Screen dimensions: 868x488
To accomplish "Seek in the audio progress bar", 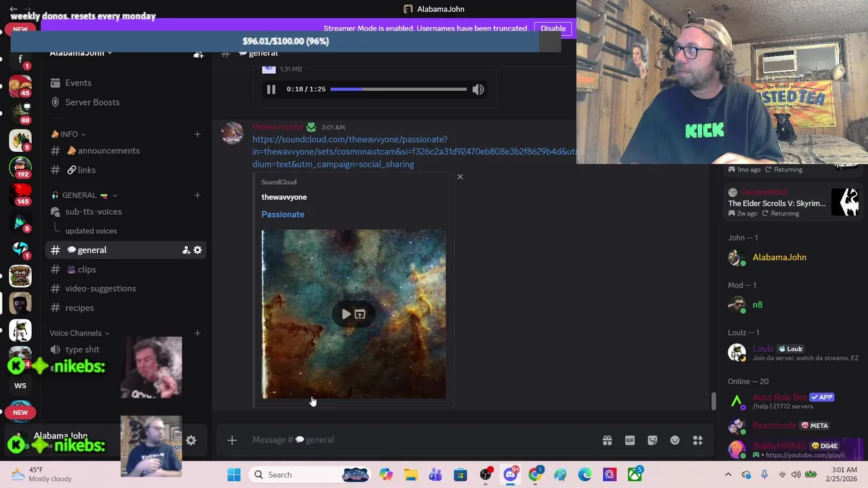I will click(x=398, y=89).
